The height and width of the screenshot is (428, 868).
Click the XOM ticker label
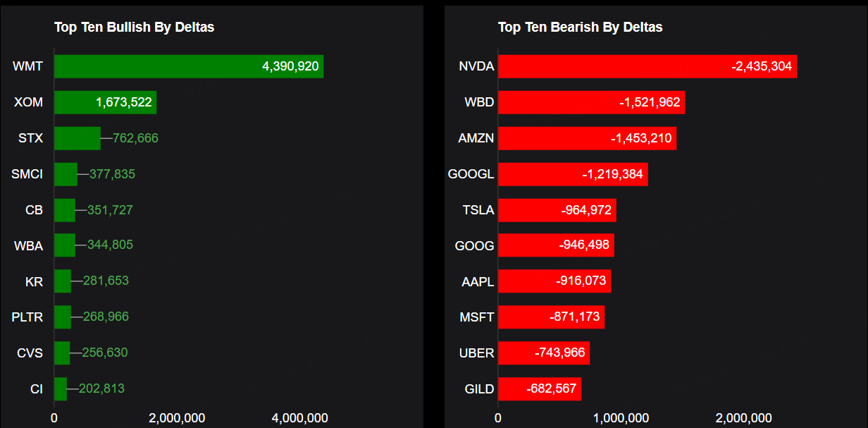[x=28, y=102]
